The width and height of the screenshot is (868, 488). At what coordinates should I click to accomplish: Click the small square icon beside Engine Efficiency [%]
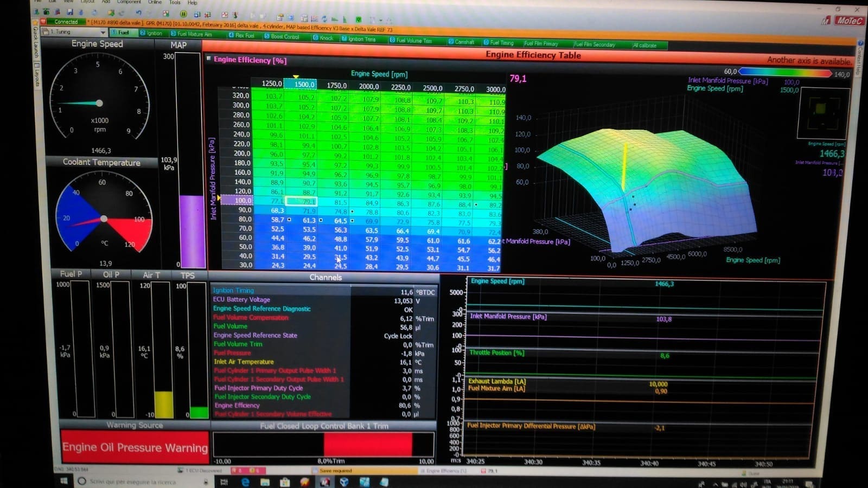[208, 58]
